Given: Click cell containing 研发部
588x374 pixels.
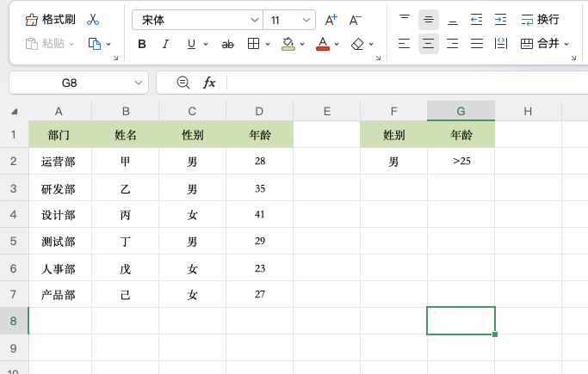Looking at the screenshot, I should click(59, 188).
